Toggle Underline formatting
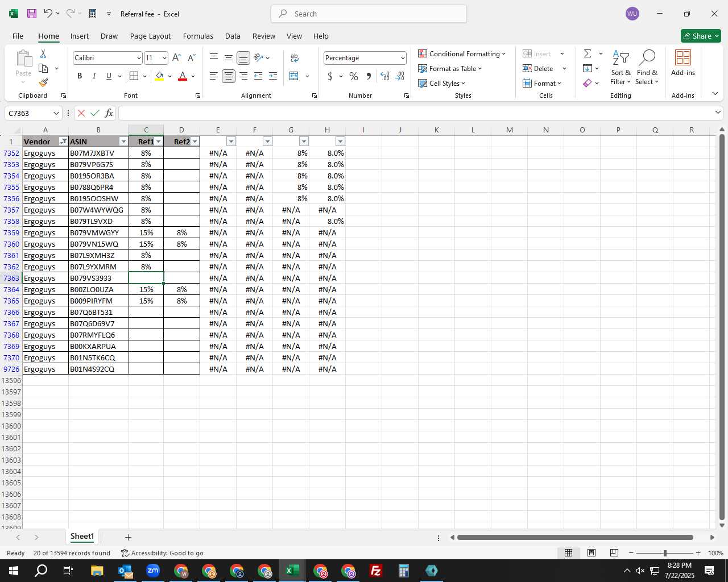The width and height of the screenshot is (728, 582). (109, 76)
